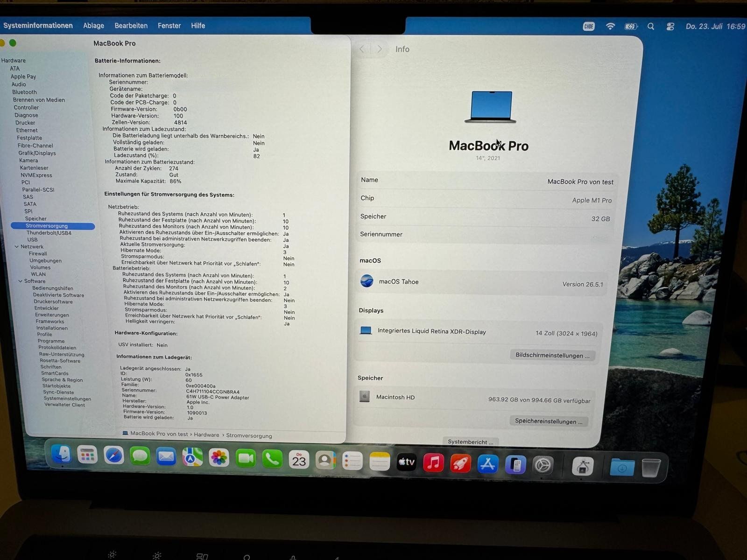Open the Messages app in Dock

140,456
